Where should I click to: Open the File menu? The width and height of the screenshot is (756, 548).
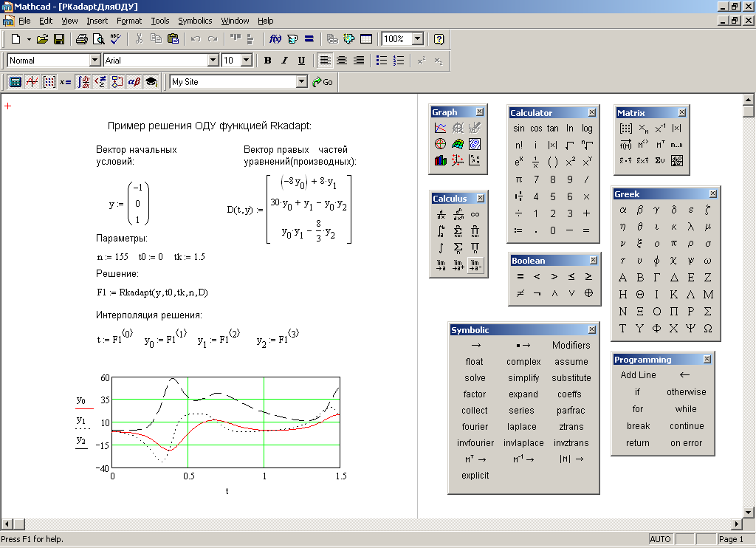[x=24, y=21]
